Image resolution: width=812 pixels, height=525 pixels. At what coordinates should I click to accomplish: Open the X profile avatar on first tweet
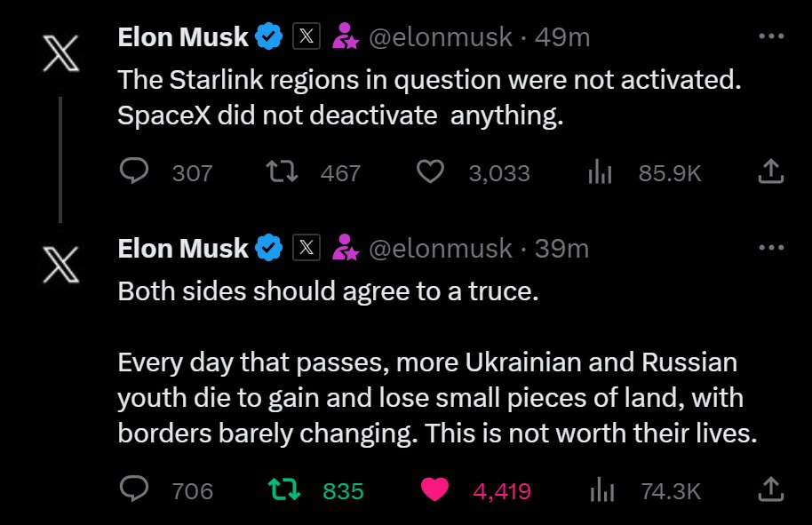point(60,51)
